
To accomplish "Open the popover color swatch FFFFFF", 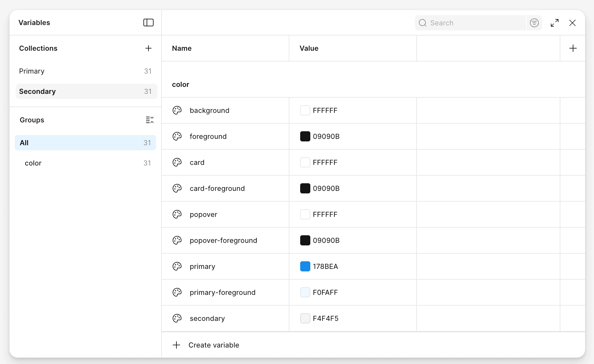I will (x=305, y=214).
